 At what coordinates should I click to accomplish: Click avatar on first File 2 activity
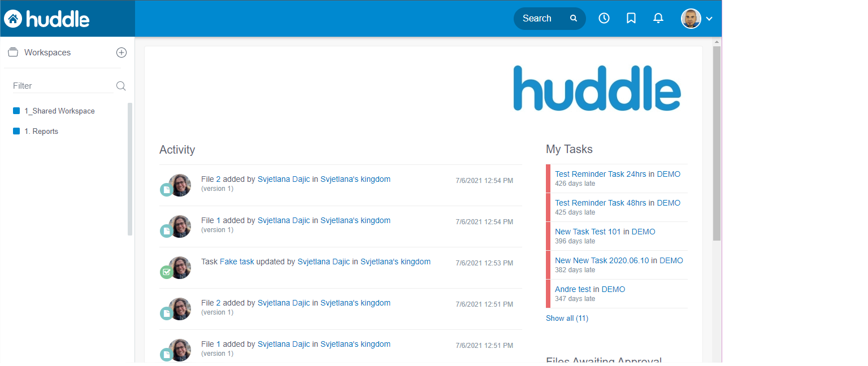pos(180,185)
